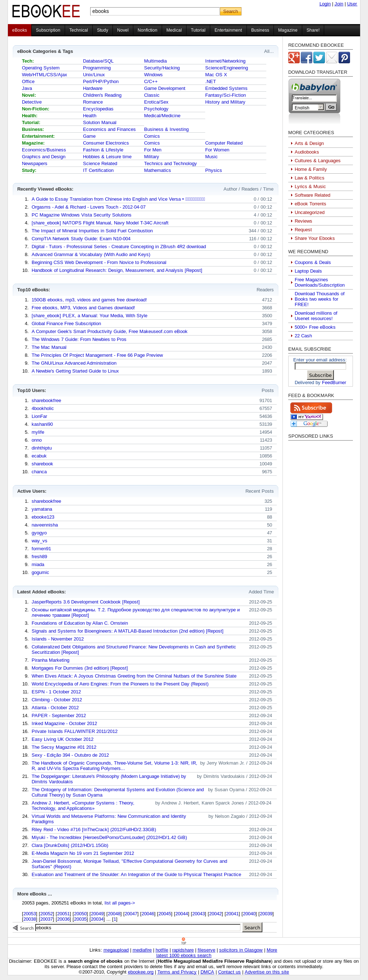
Task: Open eBook Torrents sidebar category
Action: (x=310, y=204)
